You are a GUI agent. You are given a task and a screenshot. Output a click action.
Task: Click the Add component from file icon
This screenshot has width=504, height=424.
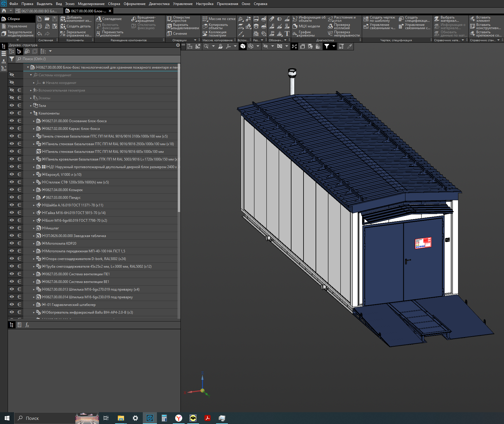[63, 19]
